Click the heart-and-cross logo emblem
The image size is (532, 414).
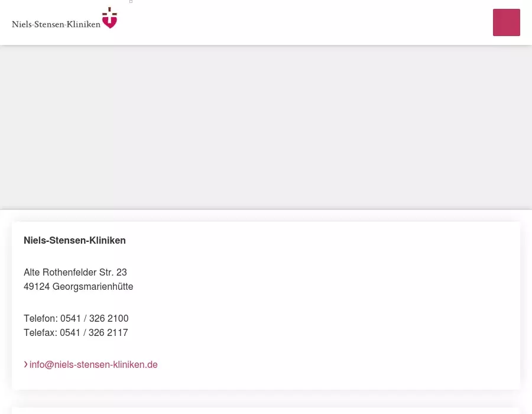pos(109,18)
